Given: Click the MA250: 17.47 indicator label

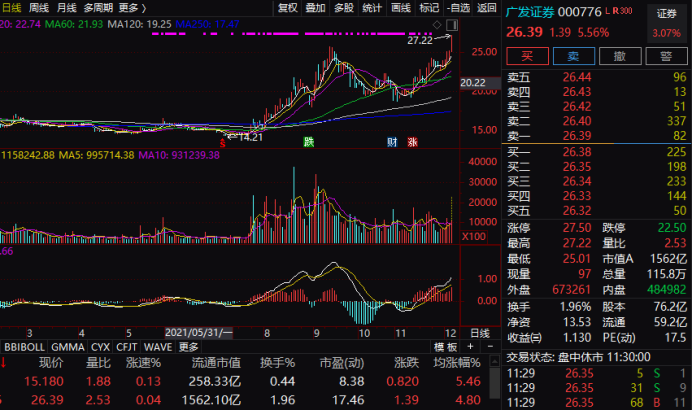Looking at the screenshot, I should pyautogui.click(x=207, y=24).
